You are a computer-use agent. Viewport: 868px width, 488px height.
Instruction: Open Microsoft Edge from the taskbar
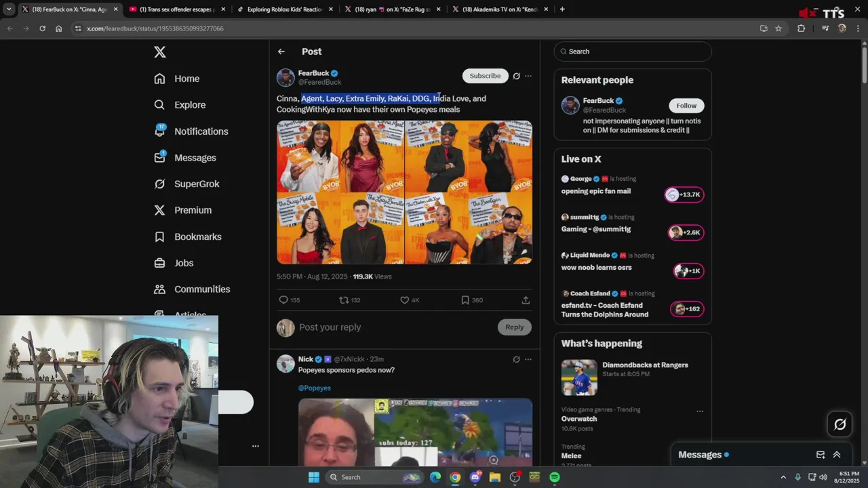point(435,477)
